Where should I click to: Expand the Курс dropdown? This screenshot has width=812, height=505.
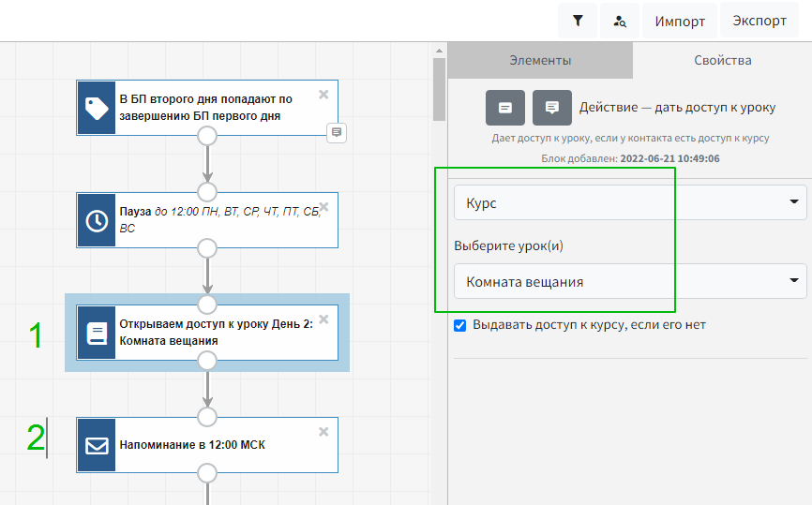pyautogui.click(x=629, y=201)
